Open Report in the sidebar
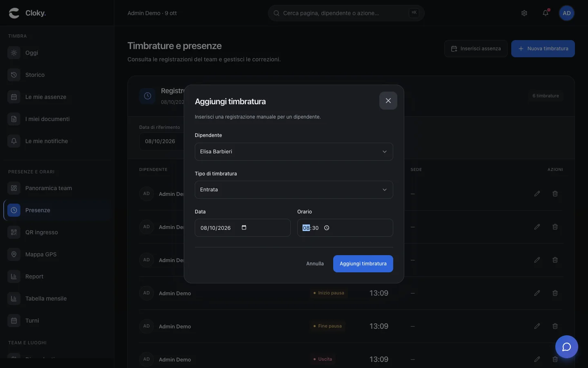The image size is (588, 368). (57, 276)
